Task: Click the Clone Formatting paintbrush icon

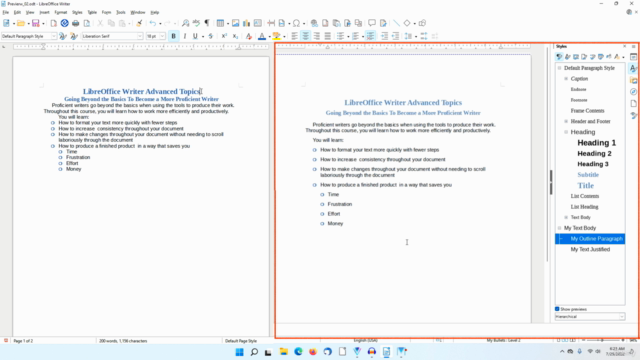Action: (x=139, y=23)
